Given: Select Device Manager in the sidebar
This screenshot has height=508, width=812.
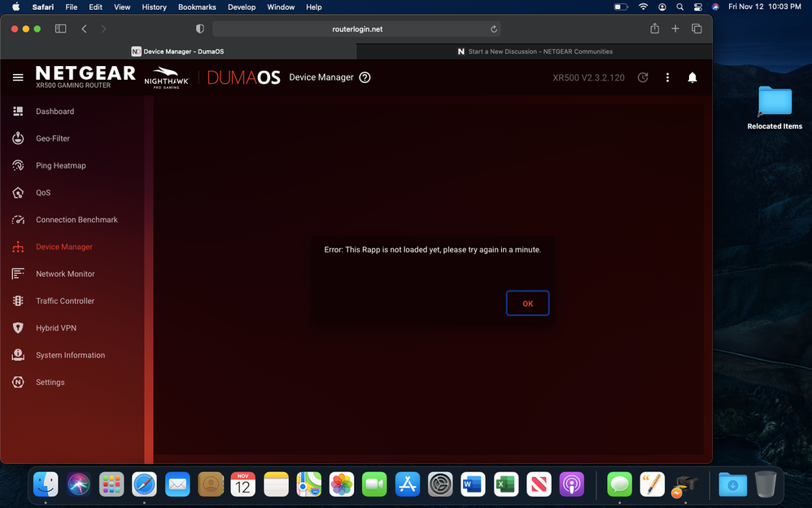Looking at the screenshot, I should pyautogui.click(x=64, y=247).
